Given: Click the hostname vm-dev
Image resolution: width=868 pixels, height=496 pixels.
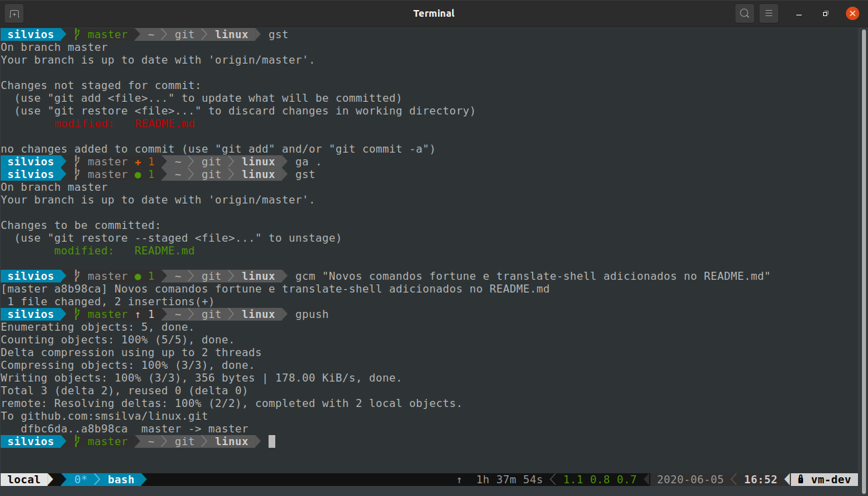Looking at the screenshot, I should click(831, 480).
